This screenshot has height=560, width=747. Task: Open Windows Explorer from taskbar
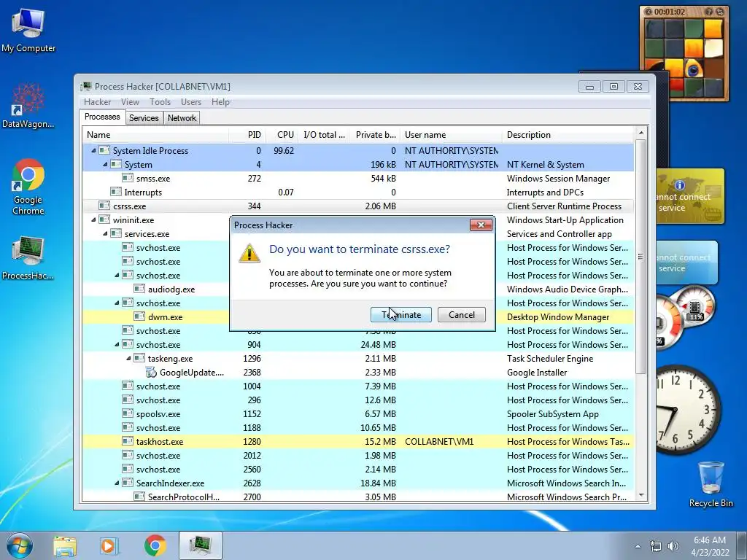(x=65, y=545)
